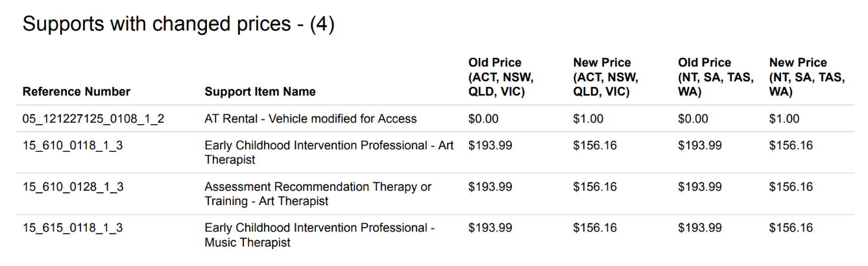Click the Old Price (NT, SA, TAS, WA) header
This screenshot has height=266, width=868.
(x=716, y=77)
